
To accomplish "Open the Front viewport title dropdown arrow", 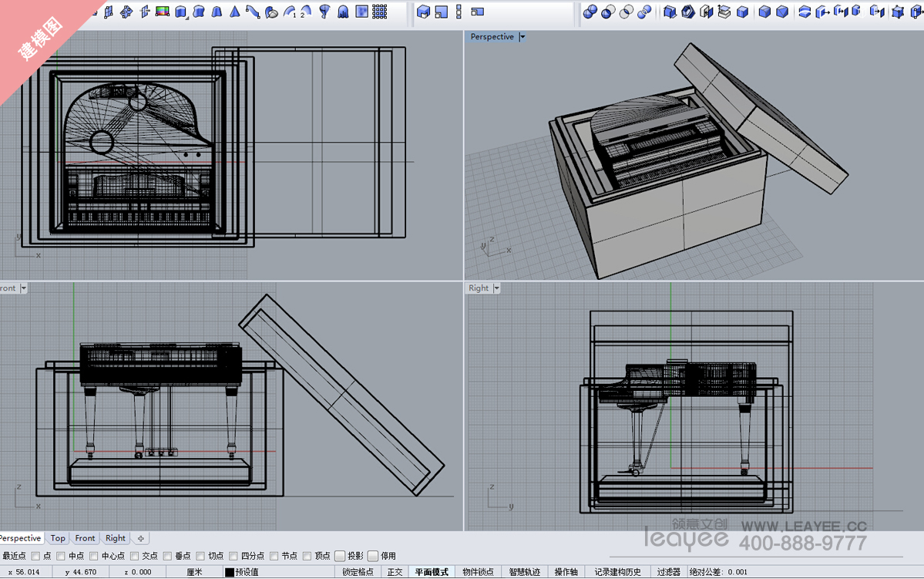I will [x=23, y=288].
